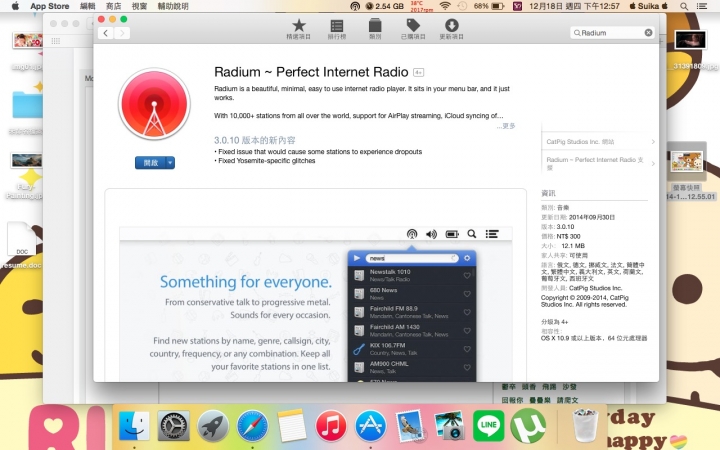The image size is (720, 450).
Task: Go back with the left arrow button
Action: (106, 33)
